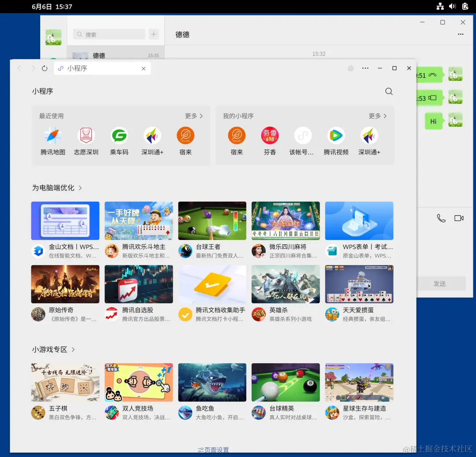Click the back arrow in mini program window

click(x=19, y=68)
